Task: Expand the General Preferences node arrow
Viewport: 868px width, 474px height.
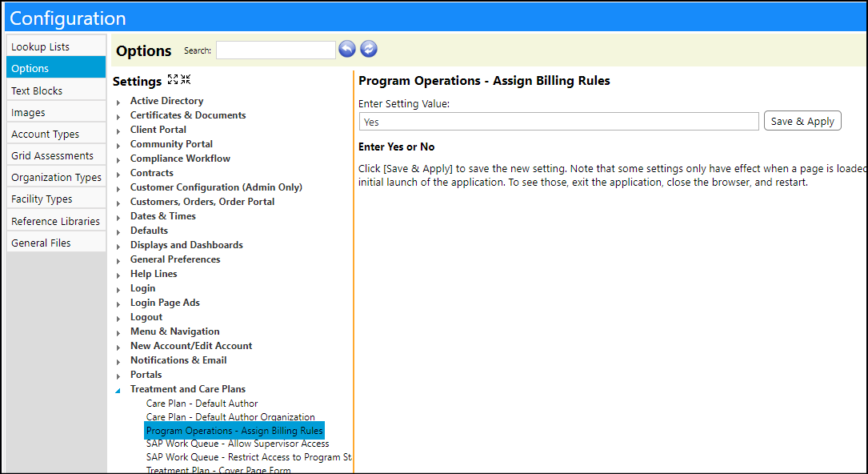Action: point(118,261)
